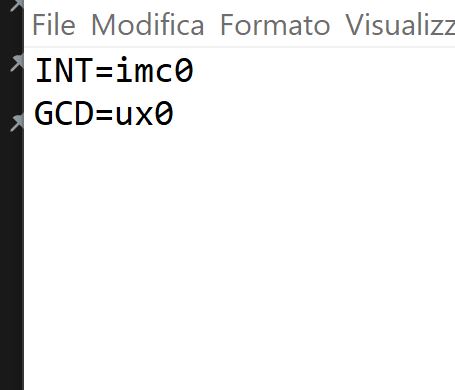Click the imc0 value text
The height and width of the screenshot is (390, 455).
155,70
